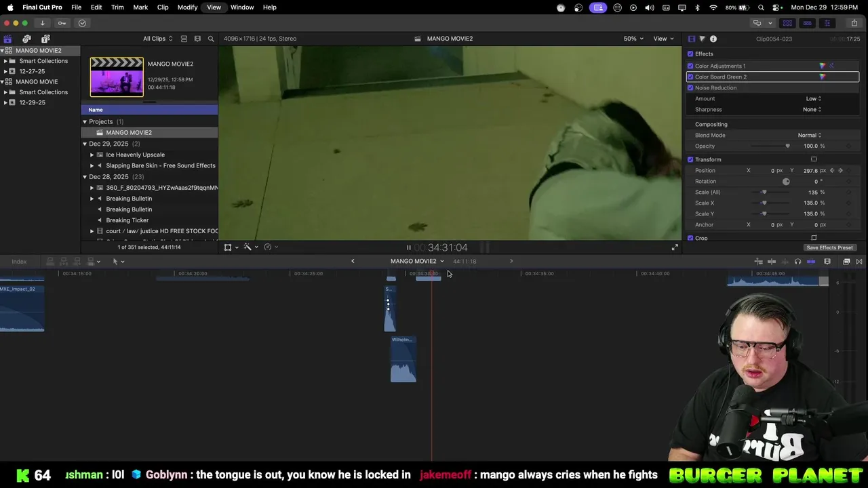868x488 pixels.
Task: Open the timeline Index button
Action: tap(19, 262)
